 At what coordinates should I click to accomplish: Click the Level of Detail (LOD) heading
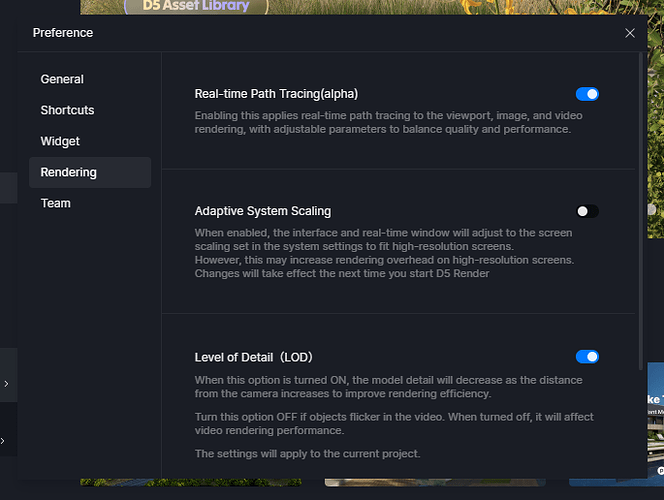[259, 357]
